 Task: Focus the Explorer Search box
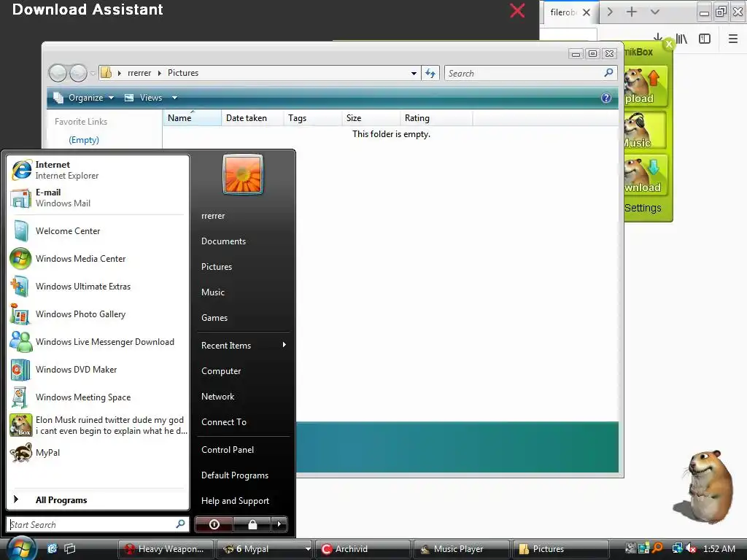click(531, 73)
